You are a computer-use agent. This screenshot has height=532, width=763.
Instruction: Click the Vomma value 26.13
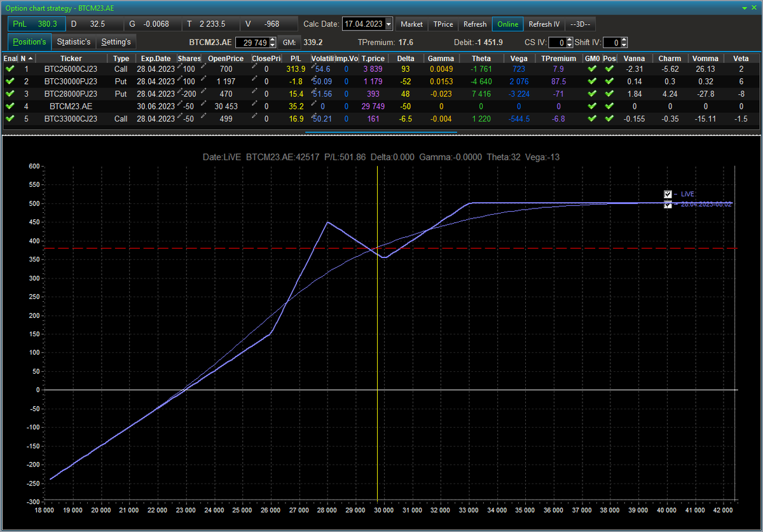[706, 69]
